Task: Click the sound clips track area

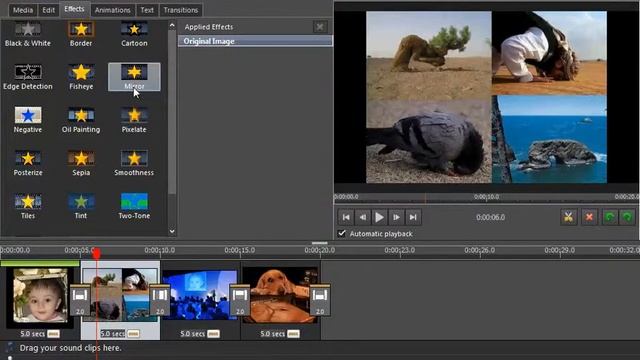Action: pyautogui.click(x=320, y=348)
